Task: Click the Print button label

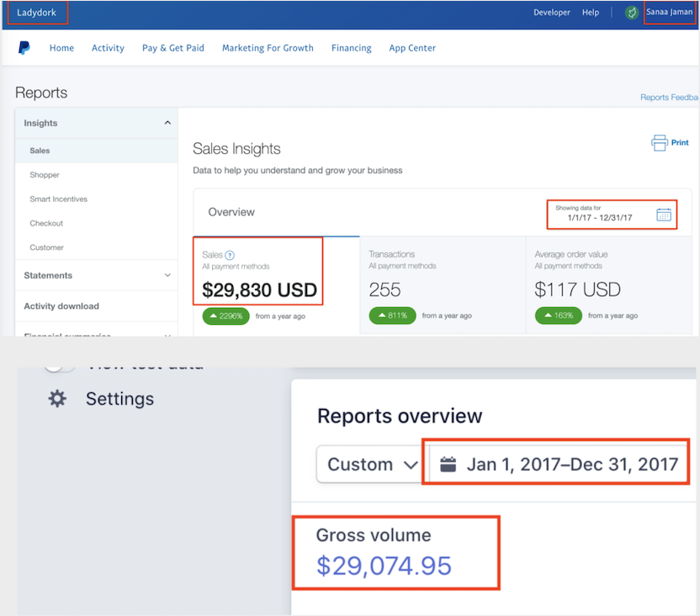Action: (x=680, y=143)
